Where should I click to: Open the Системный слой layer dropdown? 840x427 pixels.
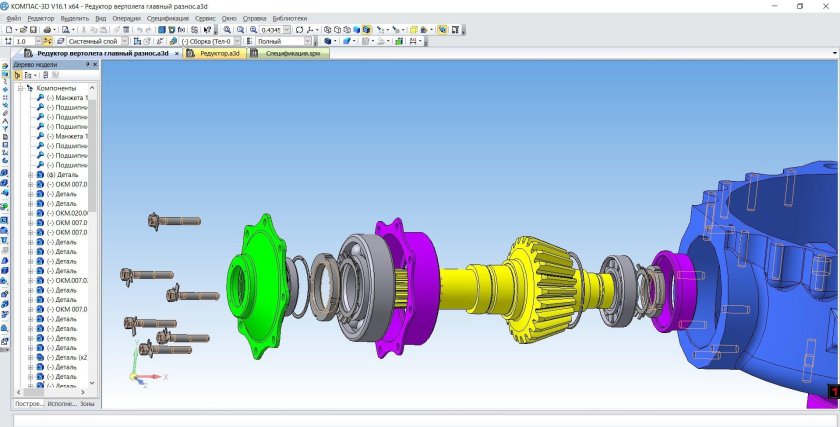(x=124, y=42)
